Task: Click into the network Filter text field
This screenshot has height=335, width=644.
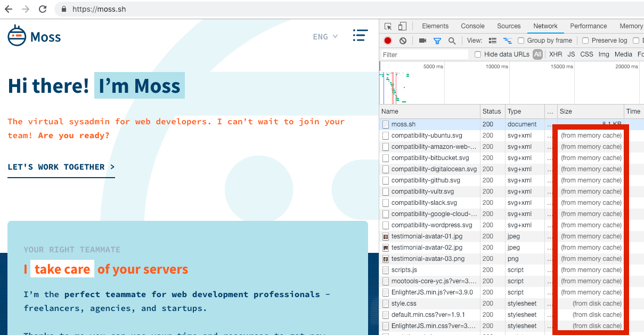Action: click(x=425, y=54)
